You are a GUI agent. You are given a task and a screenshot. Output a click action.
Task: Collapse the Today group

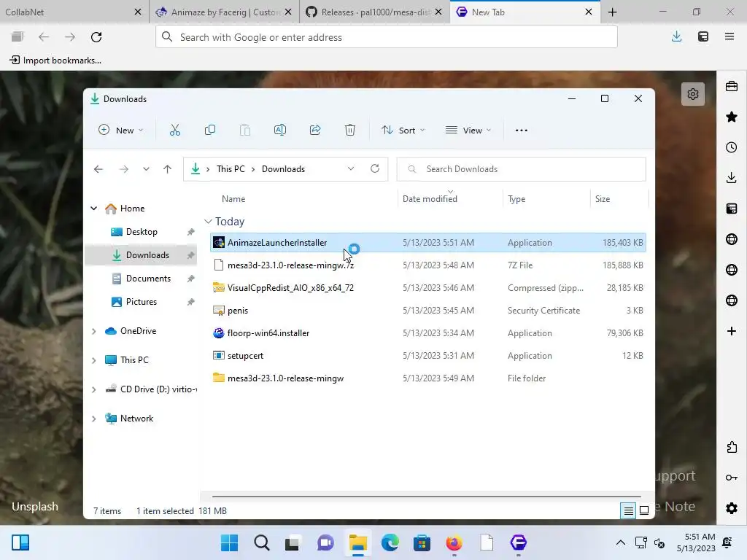pyautogui.click(x=208, y=222)
